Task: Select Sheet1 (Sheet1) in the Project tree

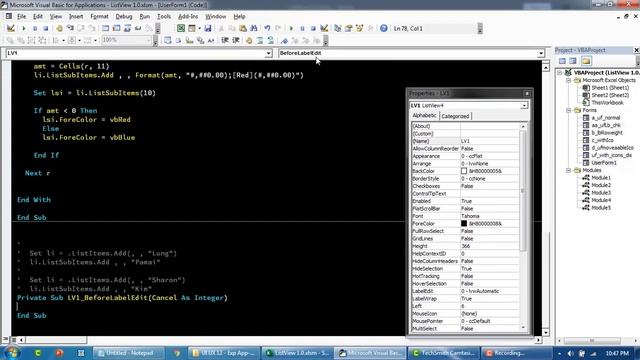Action: tap(610, 88)
